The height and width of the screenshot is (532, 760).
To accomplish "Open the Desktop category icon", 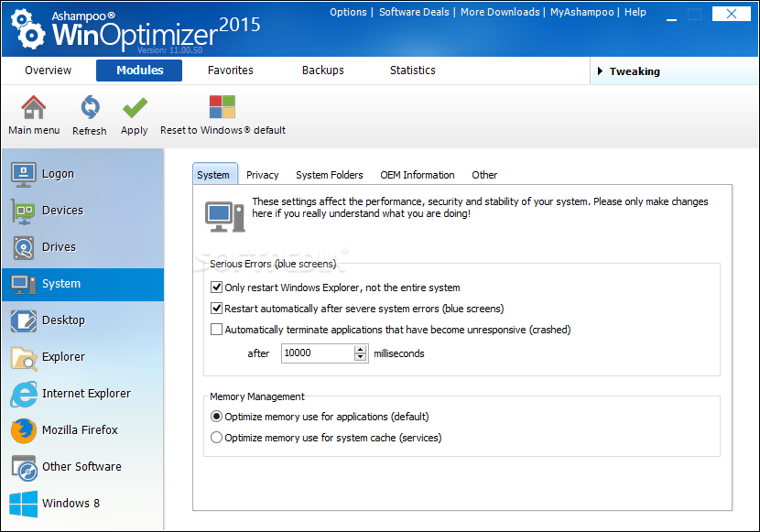I will 23,320.
